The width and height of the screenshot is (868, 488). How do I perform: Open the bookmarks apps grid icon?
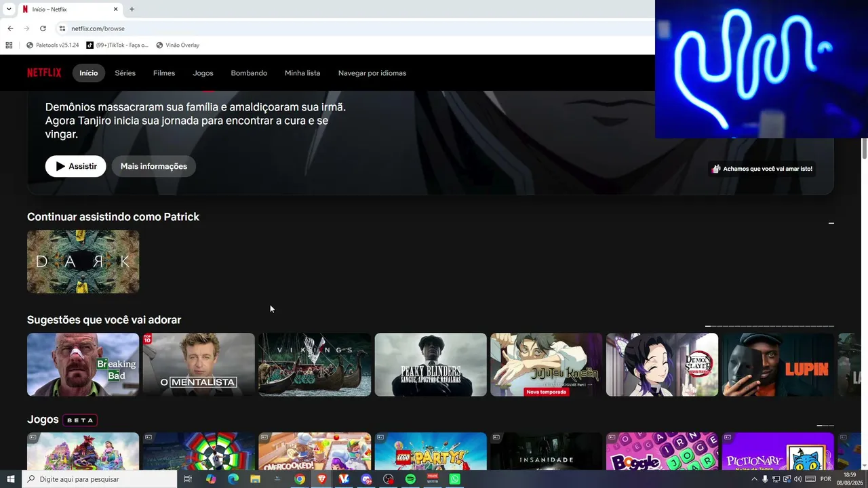point(9,45)
